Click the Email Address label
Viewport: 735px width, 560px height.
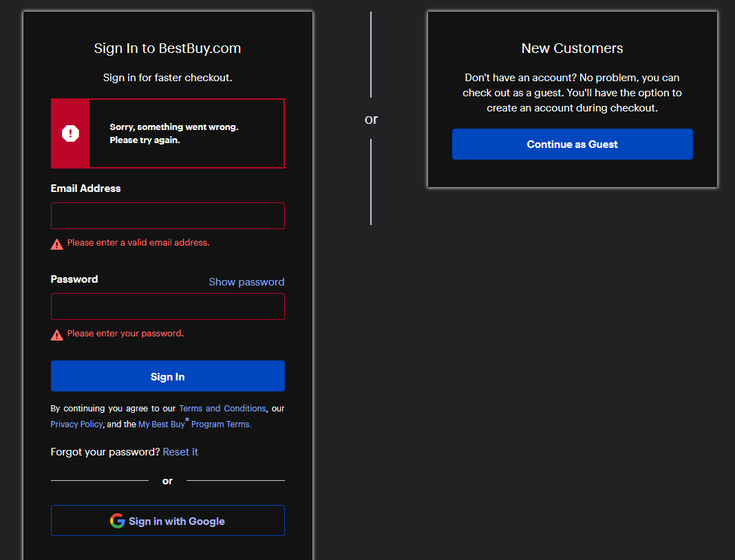(x=86, y=189)
